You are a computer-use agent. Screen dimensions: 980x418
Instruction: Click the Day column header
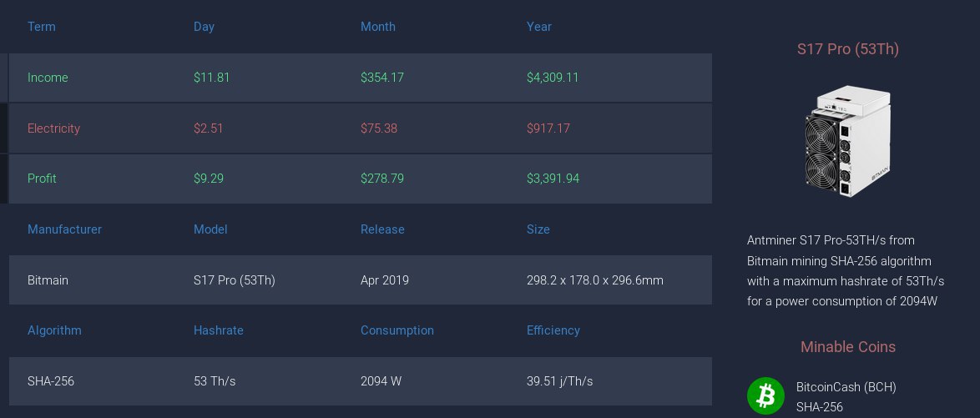click(204, 26)
